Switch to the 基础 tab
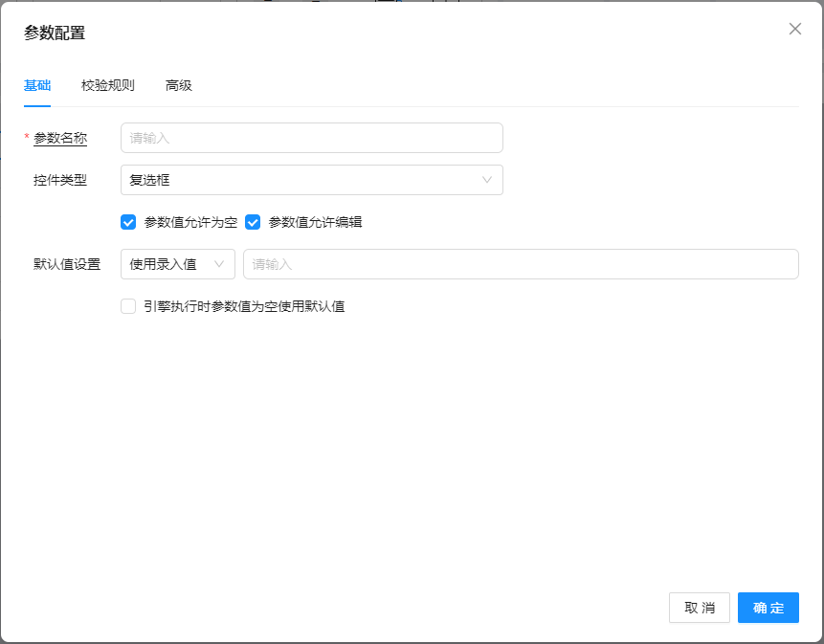This screenshot has width=824, height=644. 37,85
